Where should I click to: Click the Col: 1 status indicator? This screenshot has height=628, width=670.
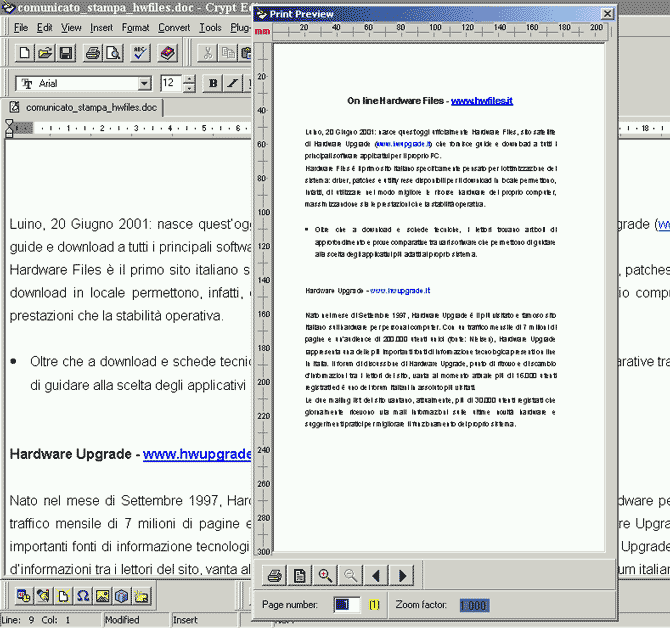coord(56,620)
